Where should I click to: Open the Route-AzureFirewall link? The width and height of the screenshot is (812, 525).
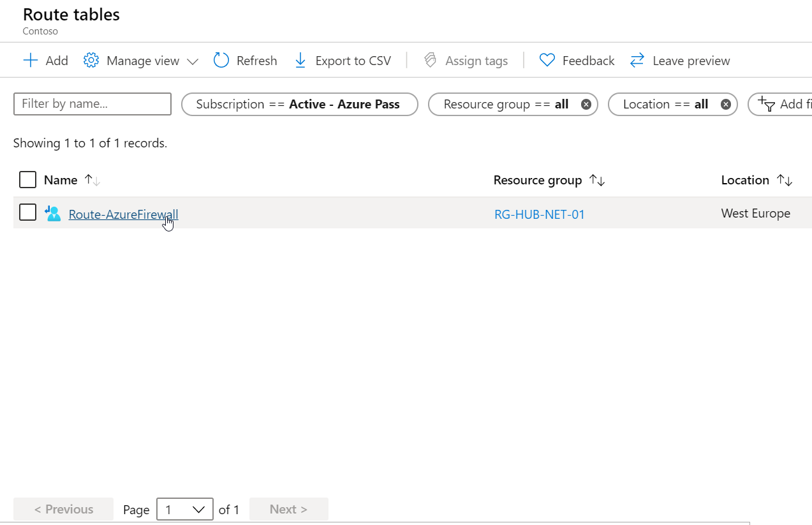pos(123,214)
